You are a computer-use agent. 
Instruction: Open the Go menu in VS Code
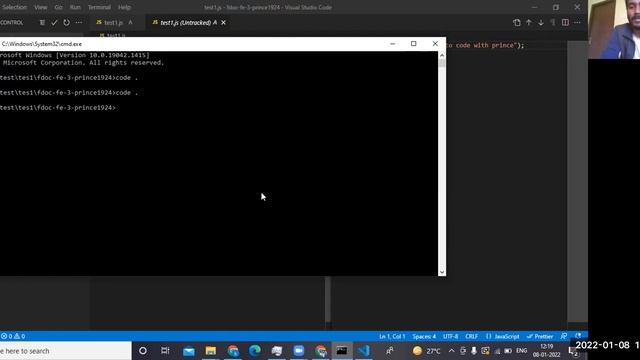click(x=58, y=7)
